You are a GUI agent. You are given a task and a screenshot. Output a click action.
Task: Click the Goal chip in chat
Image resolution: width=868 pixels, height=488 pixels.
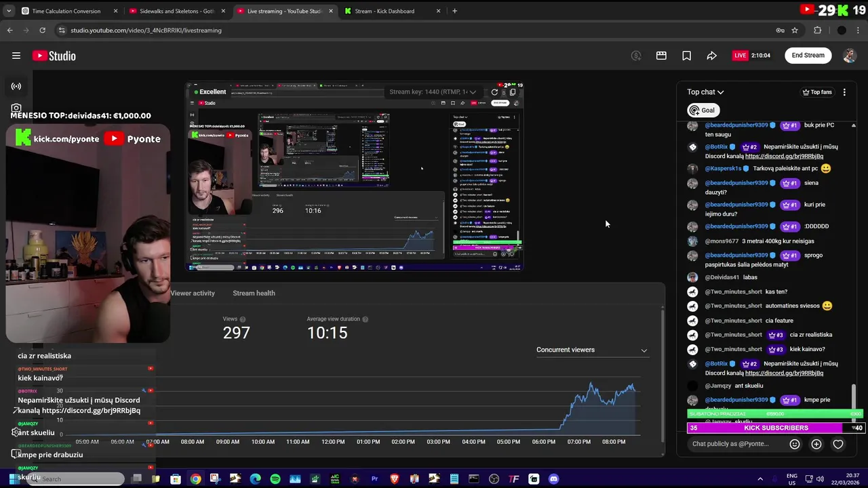[x=703, y=110]
